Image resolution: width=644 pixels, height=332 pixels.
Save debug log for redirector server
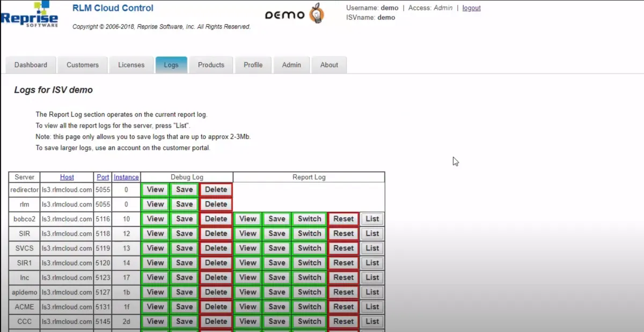pos(184,189)
